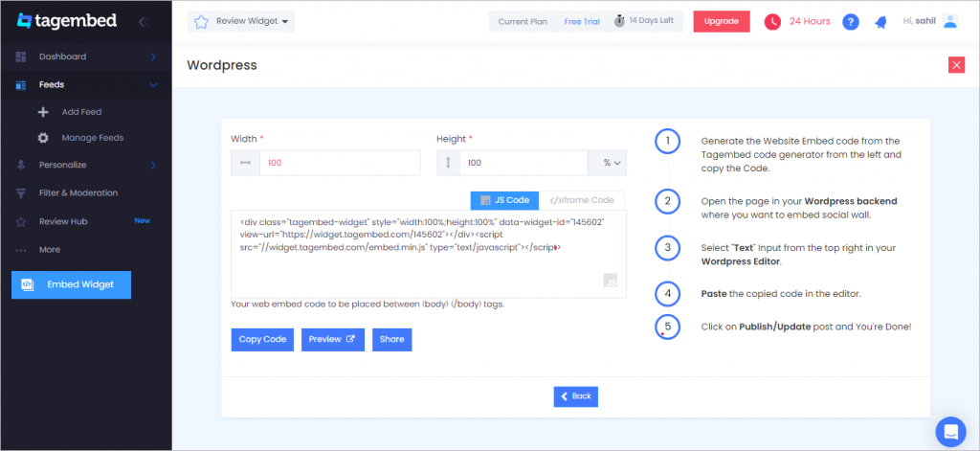Click the Back button
Viewport: 980px width, 451px height.
[575, 396]
